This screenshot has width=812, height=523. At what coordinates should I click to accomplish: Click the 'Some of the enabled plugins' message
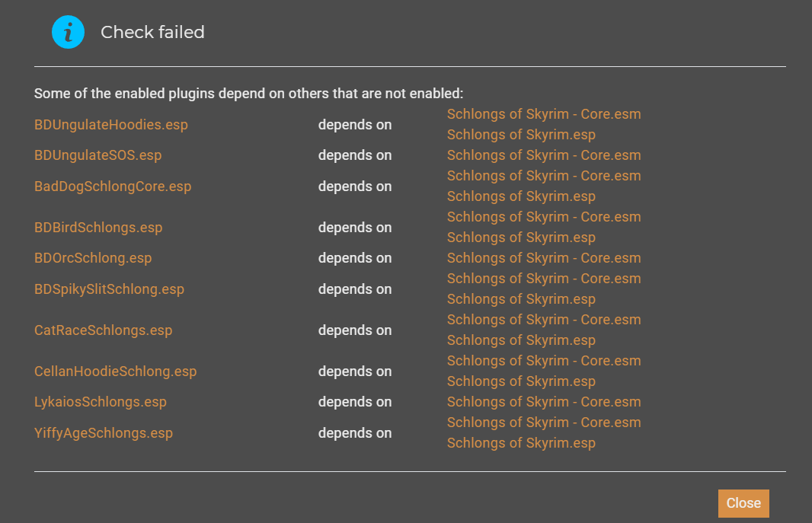pyautogui.click(x=248, y=94)
